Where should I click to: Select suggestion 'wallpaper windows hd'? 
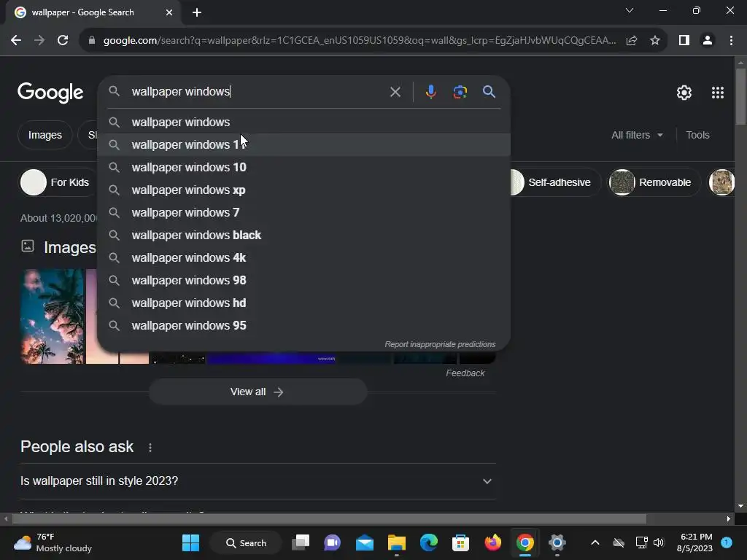click(x=303, y=303)
